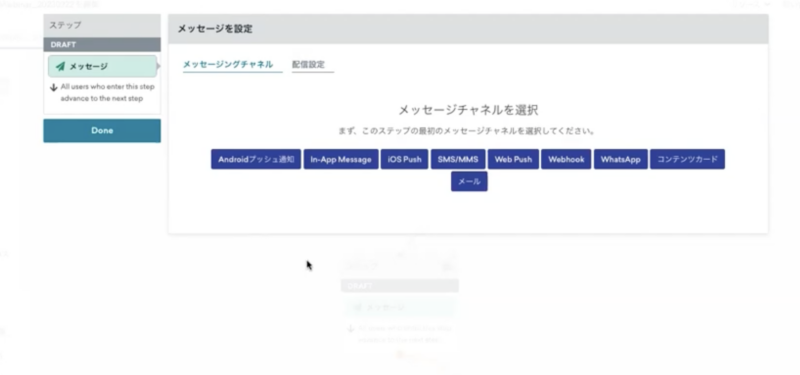Click the メッセージを設定 dialog title
This screenshot has height=375, width=800.
click(x=215, y=29)
